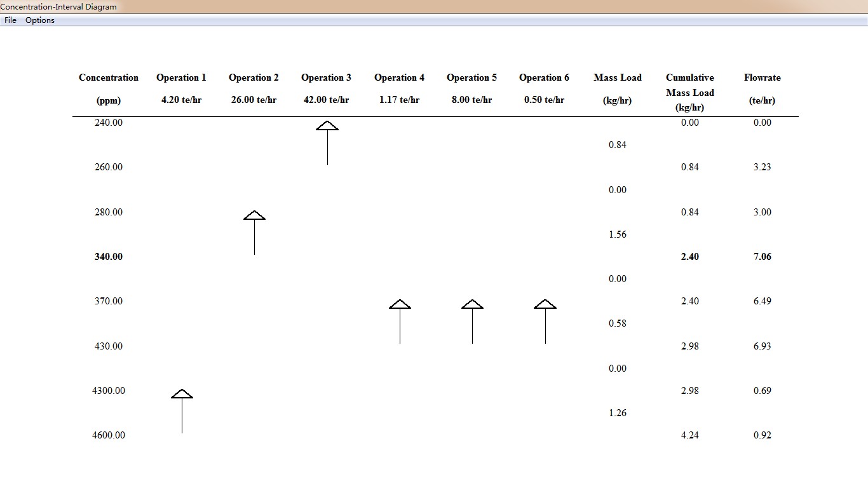This screenshot has height=488, width=868.
Task: Click the 0.92 flowrate value
Action: (763, 435)
